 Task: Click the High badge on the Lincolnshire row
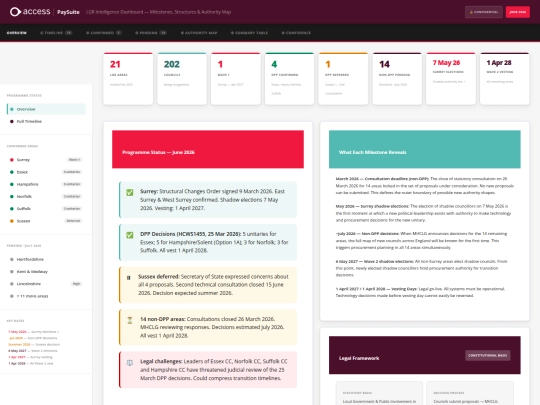(x=76, y=284)
